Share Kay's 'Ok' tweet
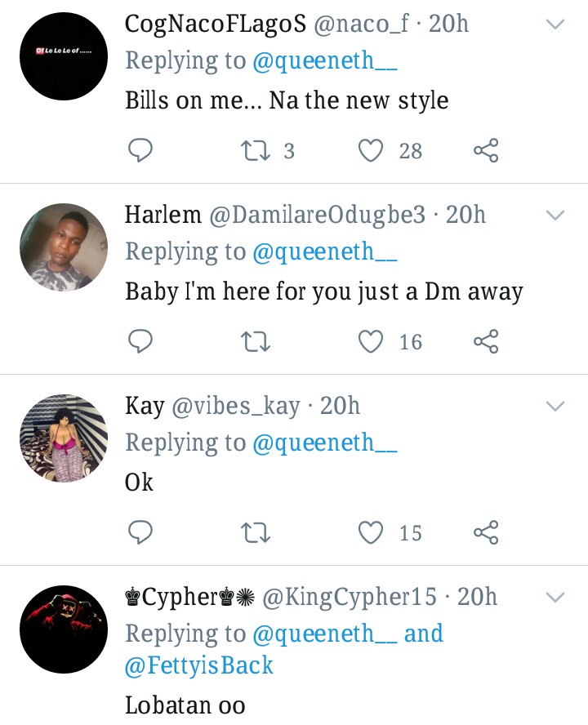Screen dimensions: 588x725 click(x=486, y=533)
